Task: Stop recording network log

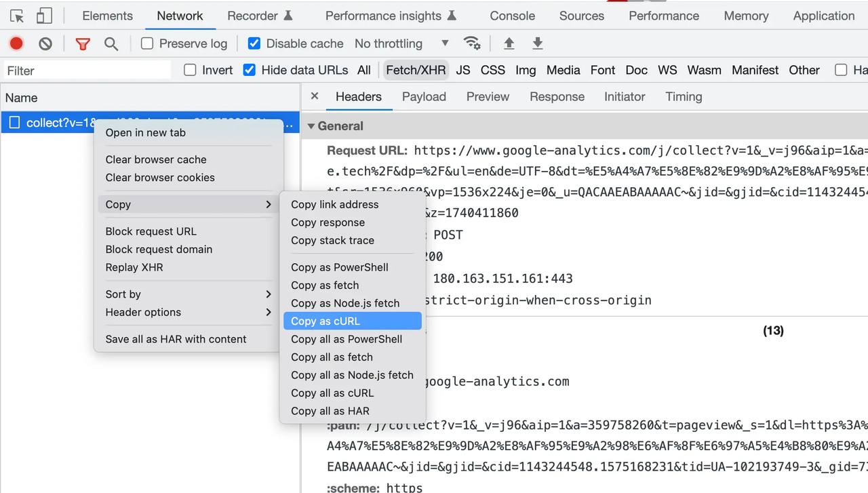Action: pyautogui.click(x=16, y=44)
